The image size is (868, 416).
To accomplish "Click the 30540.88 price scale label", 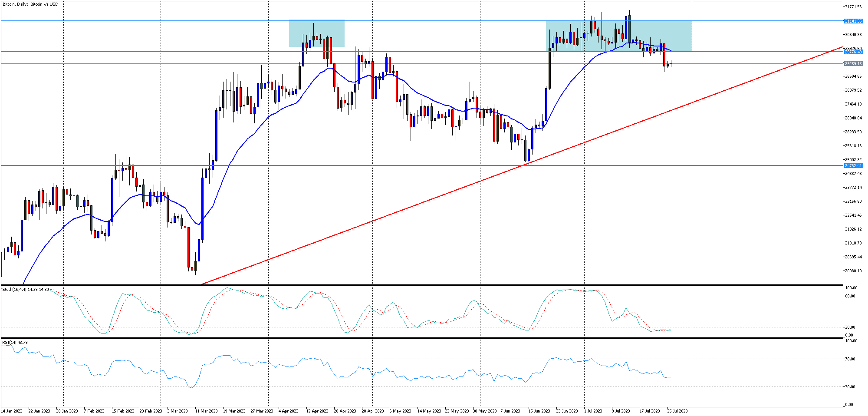I will 853,35.
